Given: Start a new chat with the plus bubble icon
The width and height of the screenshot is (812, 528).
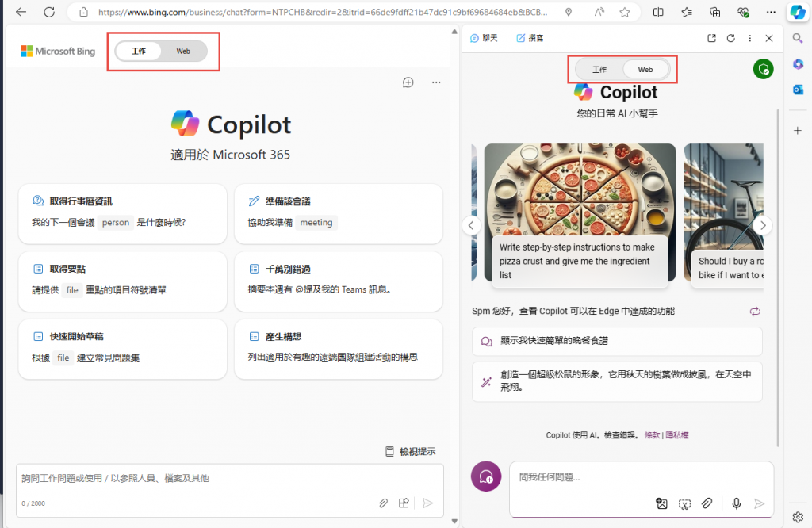Looking at the screenshot, I should point(408,82).
